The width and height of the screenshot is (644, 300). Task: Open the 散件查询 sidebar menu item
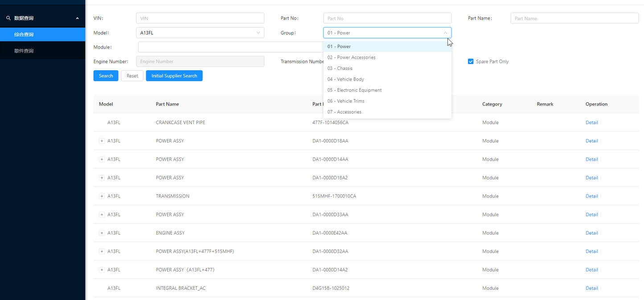click(42, 51)
